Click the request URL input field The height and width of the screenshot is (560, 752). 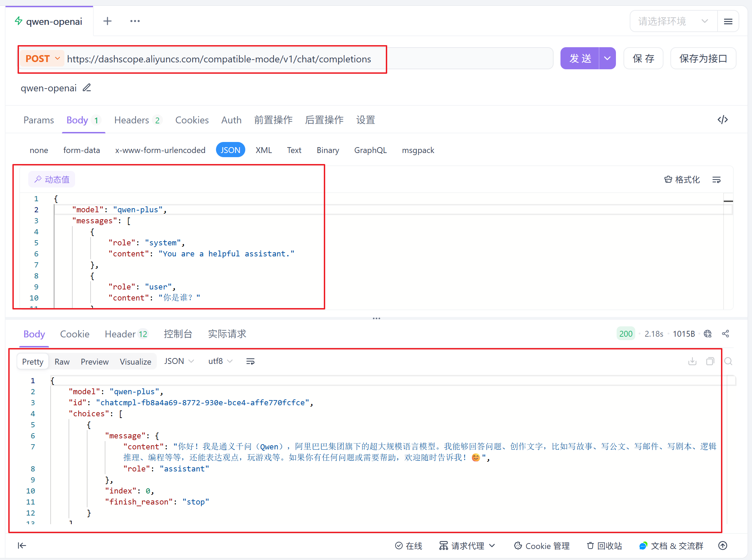point(219,59)
